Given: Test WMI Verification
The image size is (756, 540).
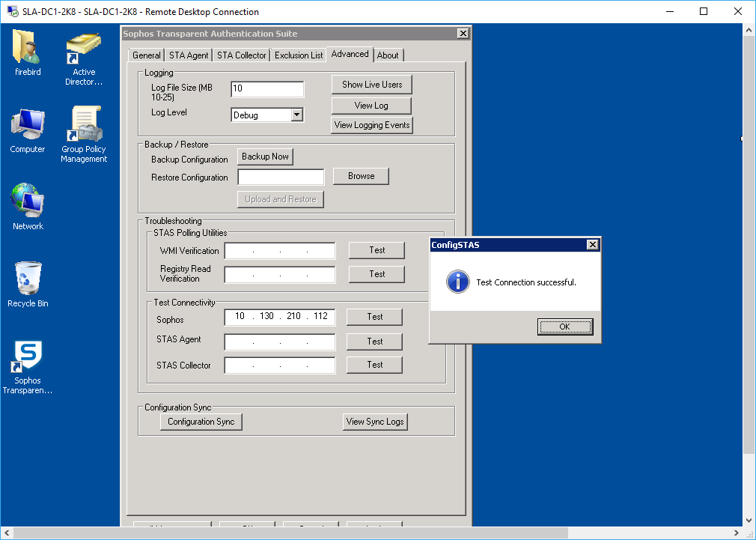Looking at the screenshot, I should pyautogui.click(x=377, y=250).
